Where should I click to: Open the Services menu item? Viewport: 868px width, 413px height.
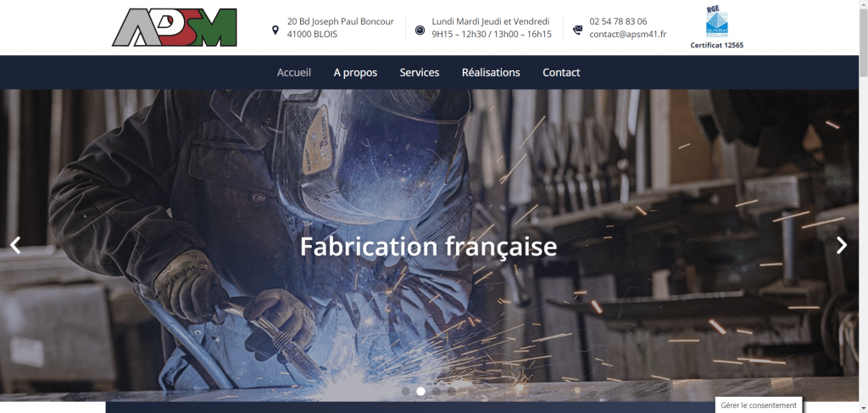tap(420, 73)
